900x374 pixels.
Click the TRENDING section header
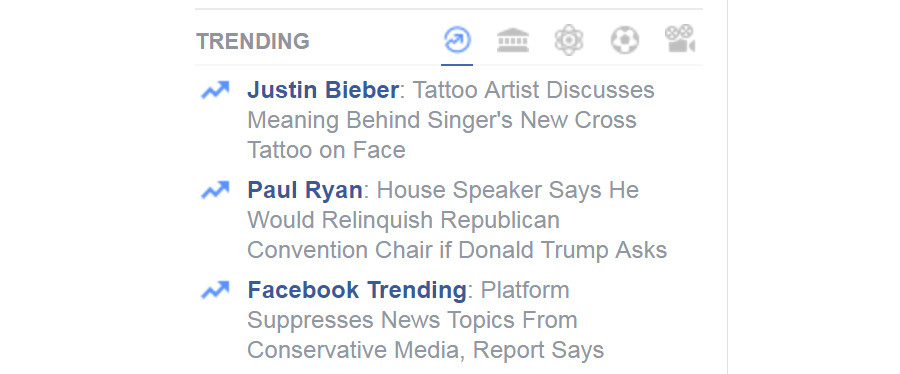tap(253, 41)
